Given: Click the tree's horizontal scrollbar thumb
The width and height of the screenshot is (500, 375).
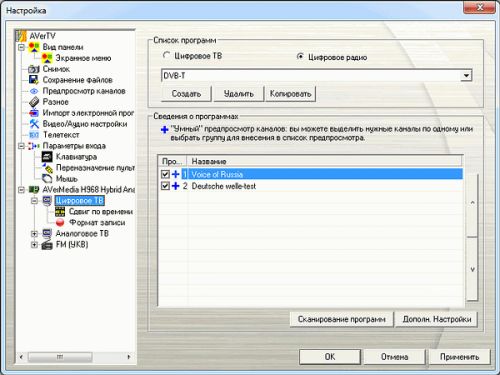Looking at the screenshot, I should tap(60, 357).
